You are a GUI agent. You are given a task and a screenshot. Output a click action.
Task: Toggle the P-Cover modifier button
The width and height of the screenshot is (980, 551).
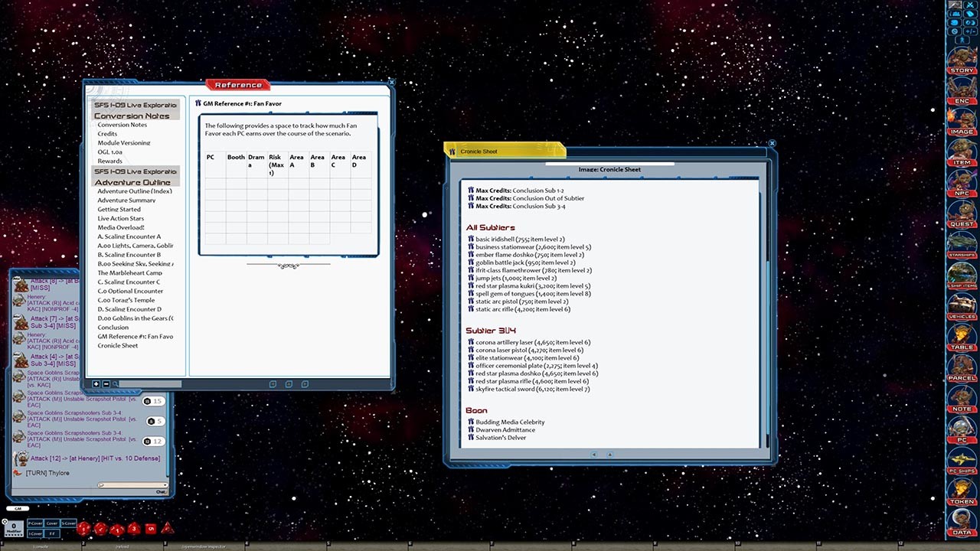point(35,523)
